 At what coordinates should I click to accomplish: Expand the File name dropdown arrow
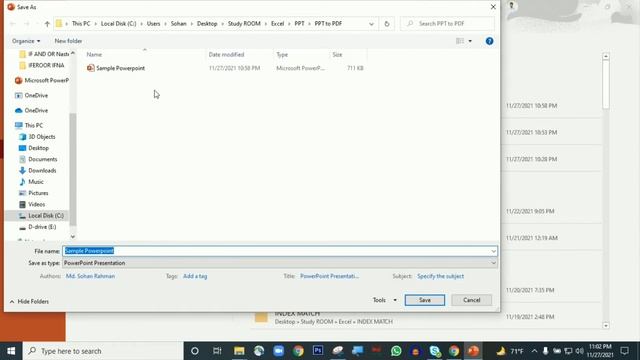coord(493,251)
